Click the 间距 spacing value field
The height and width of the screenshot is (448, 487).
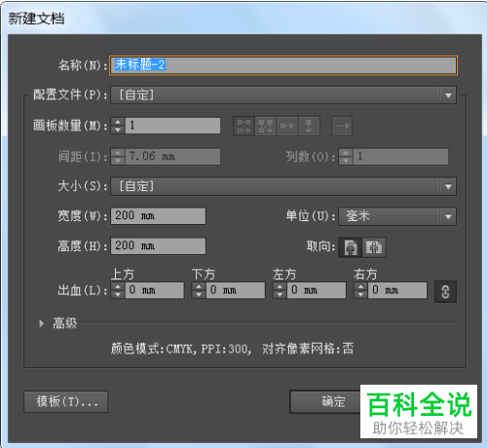click(172, 157)
